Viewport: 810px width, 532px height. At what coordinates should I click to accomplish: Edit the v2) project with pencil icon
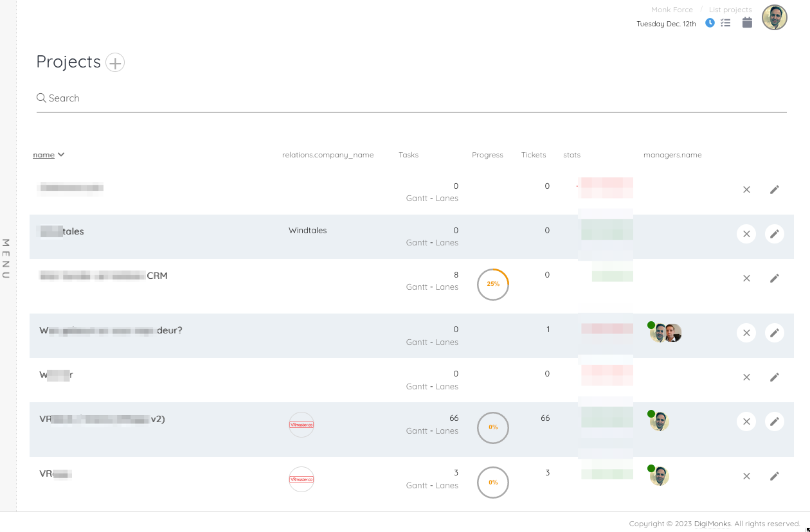tap(775, 421)
